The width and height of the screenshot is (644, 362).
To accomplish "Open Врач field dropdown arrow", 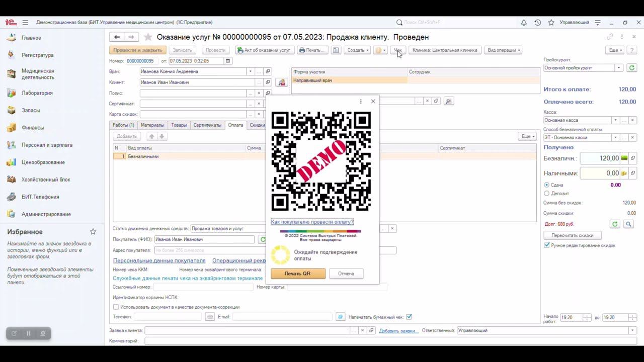I will [x=251, y=71].
